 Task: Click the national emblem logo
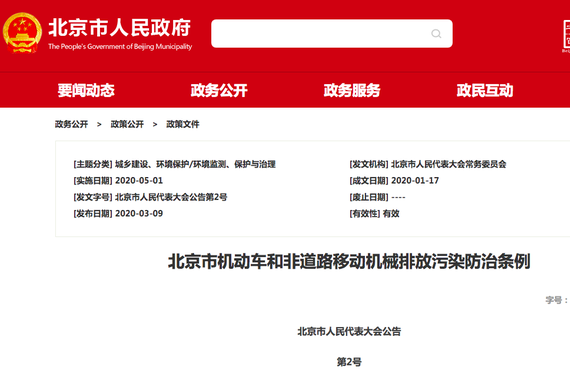(x=22, y=33)
